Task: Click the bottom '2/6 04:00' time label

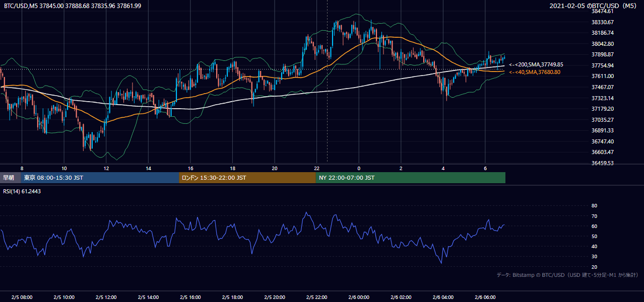Action: pos(443,297)
